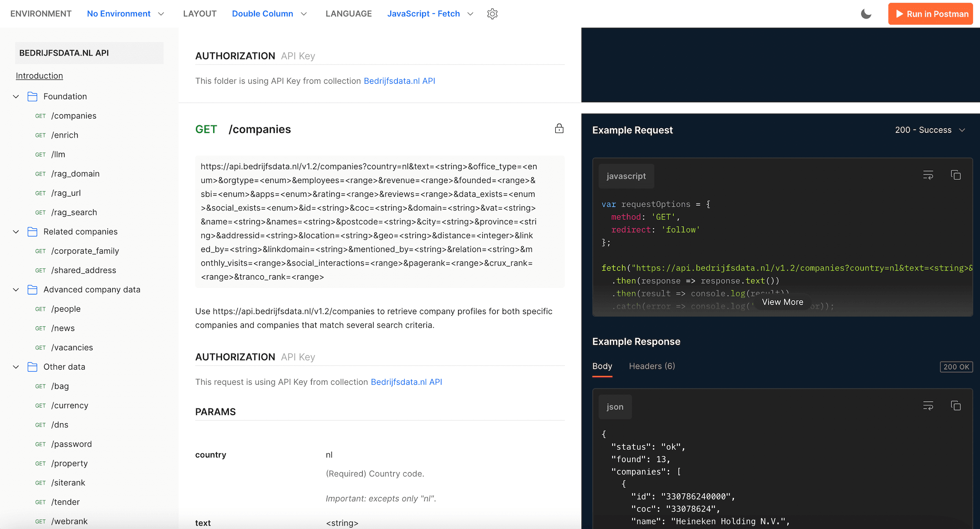The image size is (980, 529).
Task: Toggle word wrap in javascript code block
Action: (x=928, y=175)
